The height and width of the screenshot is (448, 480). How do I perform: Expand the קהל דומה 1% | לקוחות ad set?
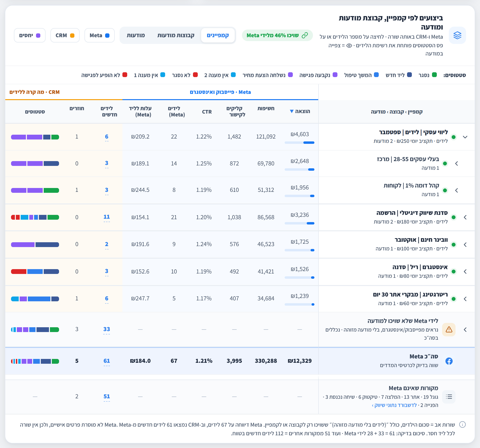point(456,190)
